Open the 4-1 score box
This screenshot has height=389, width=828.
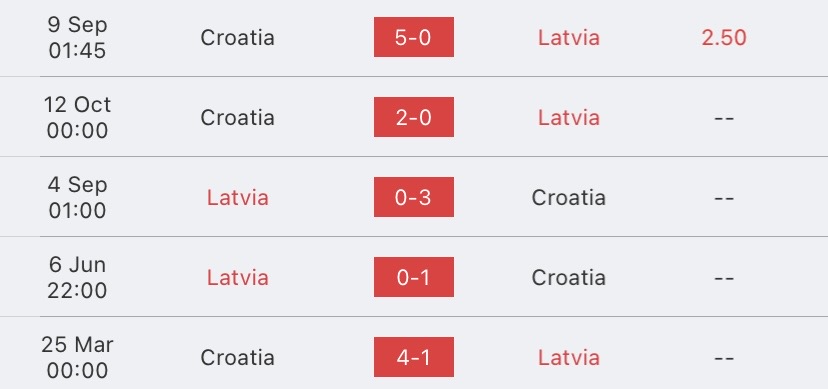(413, 357)
